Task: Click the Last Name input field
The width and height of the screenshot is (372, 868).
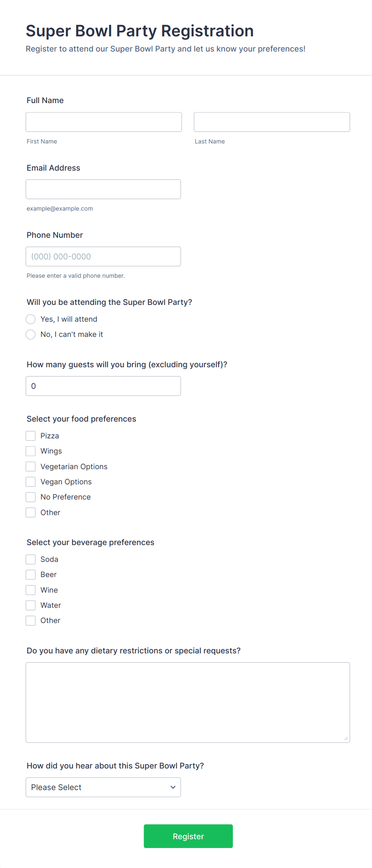Action: pyautogui.click(x=272, y=122)
